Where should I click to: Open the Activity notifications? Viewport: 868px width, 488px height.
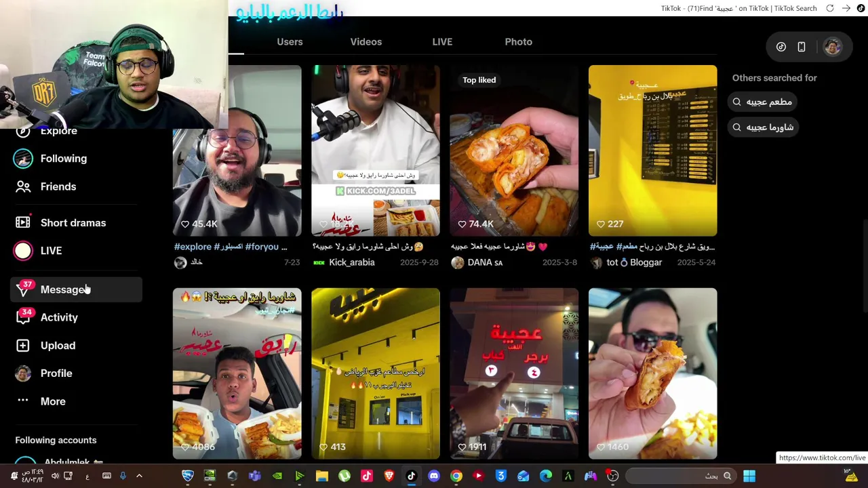pos(59,317)
